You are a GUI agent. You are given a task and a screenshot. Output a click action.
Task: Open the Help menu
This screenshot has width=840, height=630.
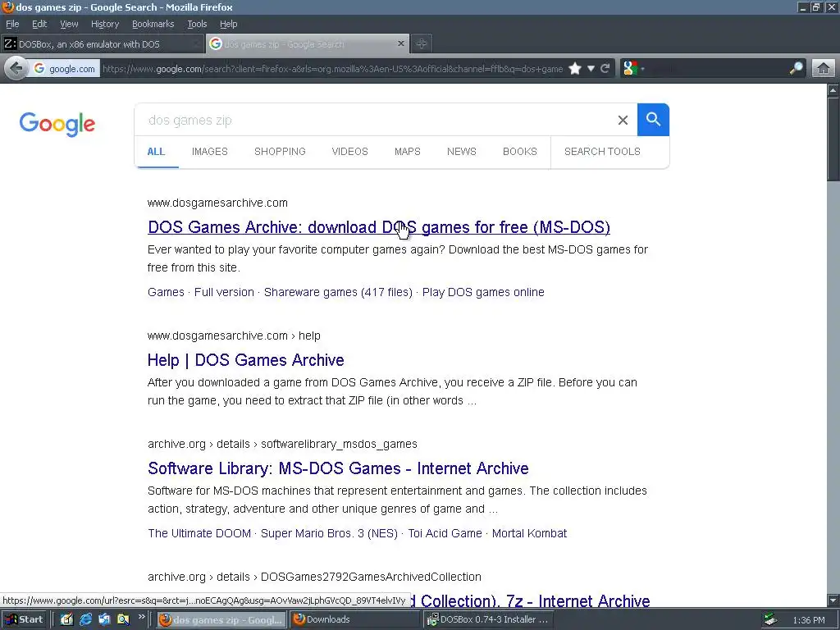click(229, 24)
